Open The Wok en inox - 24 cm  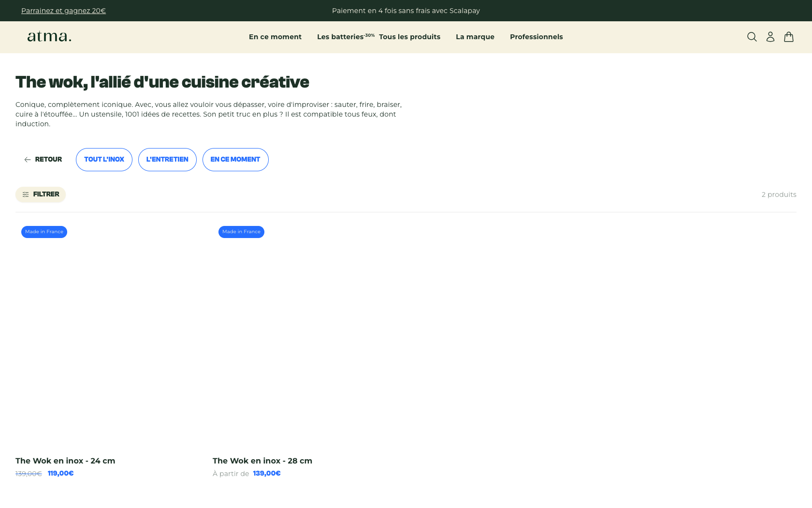(x=65, y=461)
